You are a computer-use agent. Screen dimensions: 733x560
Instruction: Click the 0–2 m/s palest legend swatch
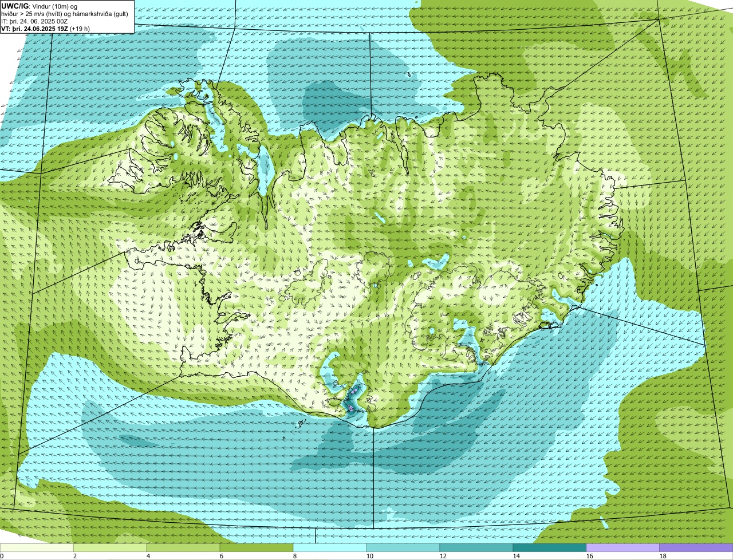[x=37, y=548]
